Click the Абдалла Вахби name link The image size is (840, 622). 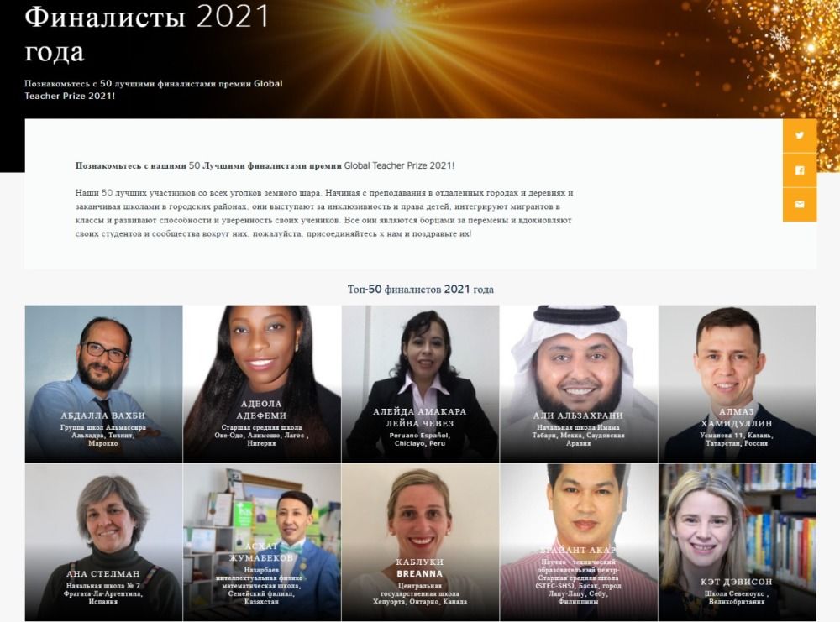102,416
